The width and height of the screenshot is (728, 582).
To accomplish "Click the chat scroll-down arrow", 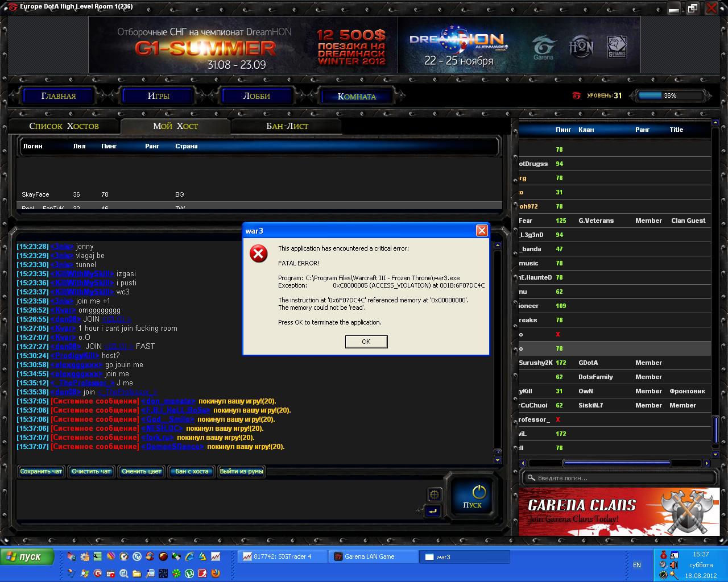I will (x=498, y=460).
